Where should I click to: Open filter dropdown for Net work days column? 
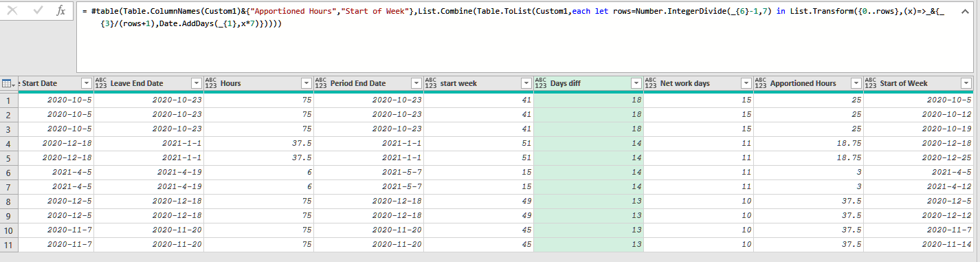746,83
